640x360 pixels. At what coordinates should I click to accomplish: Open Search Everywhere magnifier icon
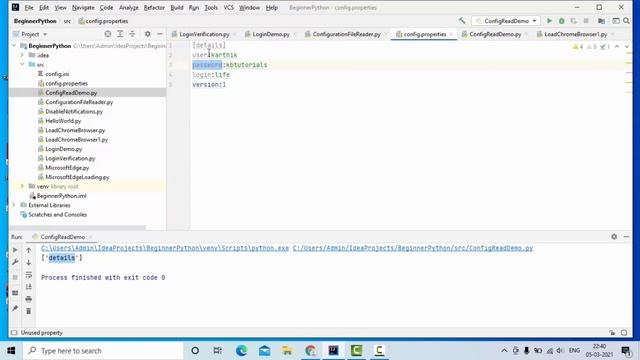click(x=626, y=21)
